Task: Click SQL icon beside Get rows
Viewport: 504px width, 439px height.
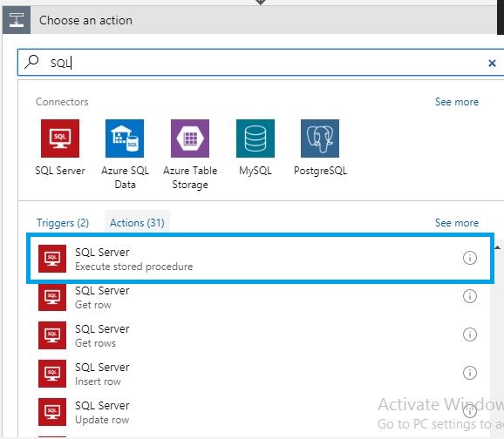Action: [52, 335]
